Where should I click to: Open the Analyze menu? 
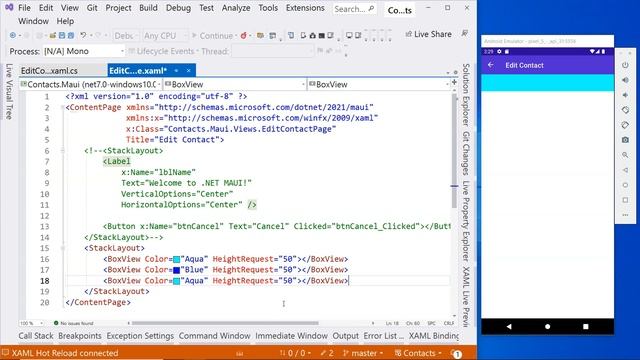236,8
